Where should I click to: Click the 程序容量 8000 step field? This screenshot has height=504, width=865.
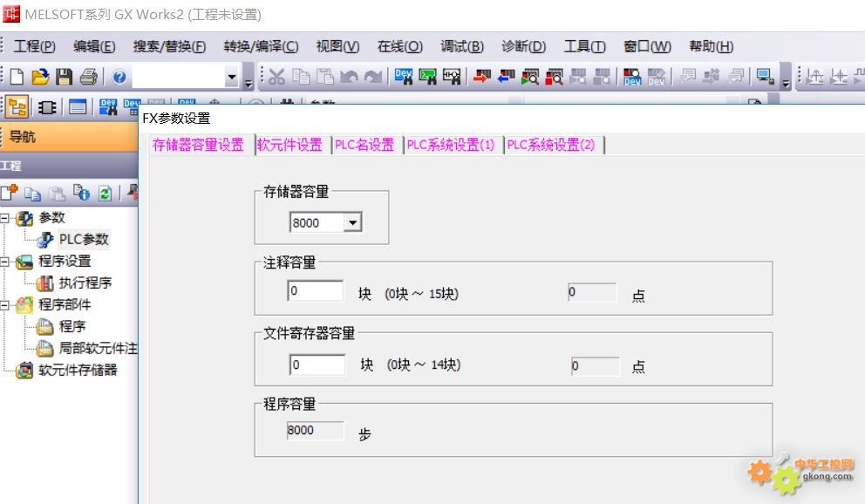pyautogui.click(x=315, y=430)
